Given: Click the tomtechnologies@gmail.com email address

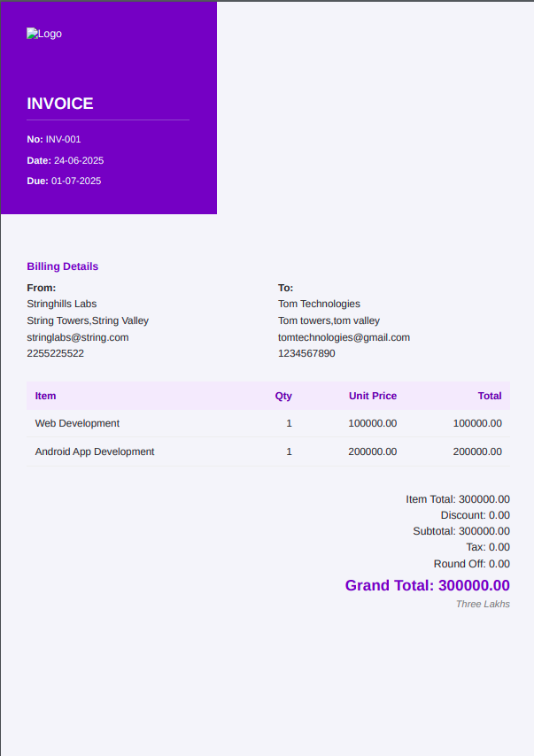Looking at the screenshot, I should click(x=344, y=337).
